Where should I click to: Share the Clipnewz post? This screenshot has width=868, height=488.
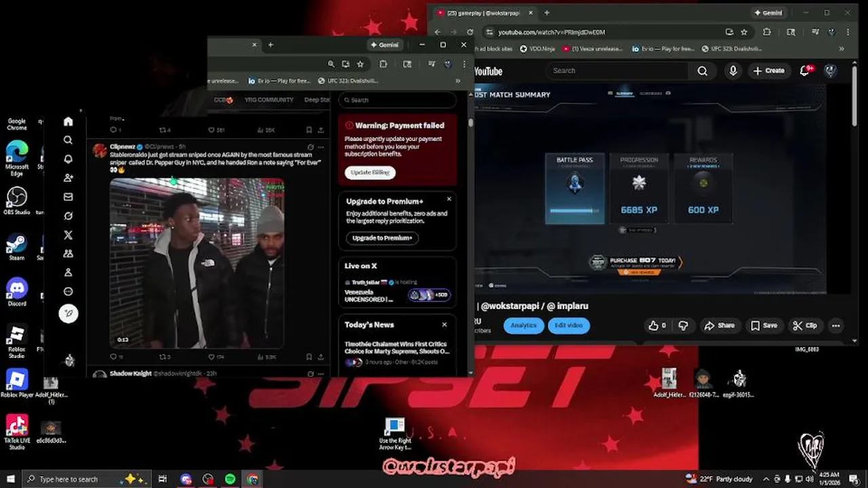pos(321,357)
